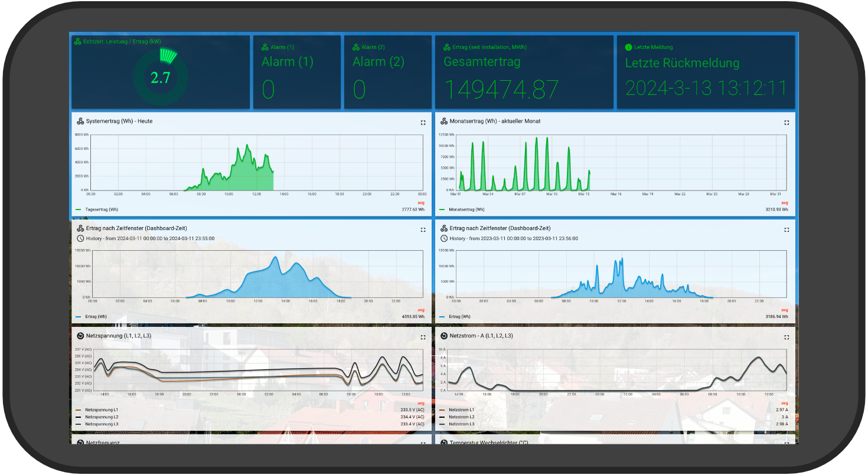Viewport: 868px width, 475px height.
Task: Click the clock icon beside History from 2024-03-11
Action: click(x=80, y=238)
